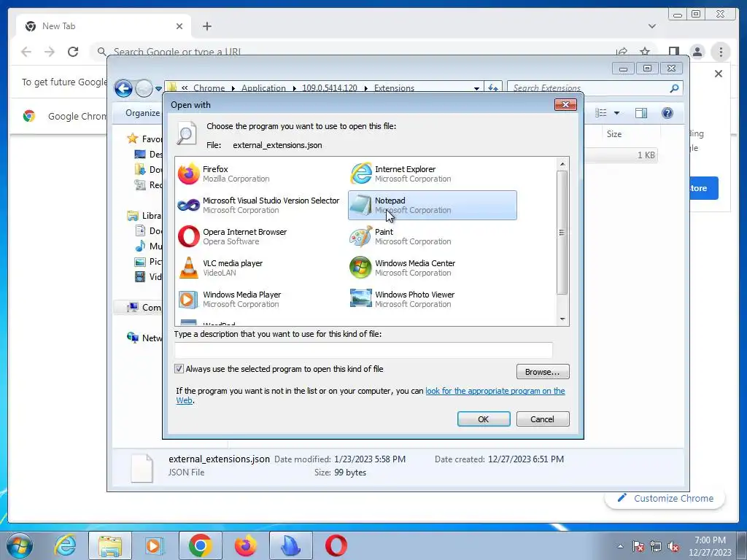The width and height of the screenshot is (747, 560).
Task: Click the muted volume tray icon
Action: (673, 547)
